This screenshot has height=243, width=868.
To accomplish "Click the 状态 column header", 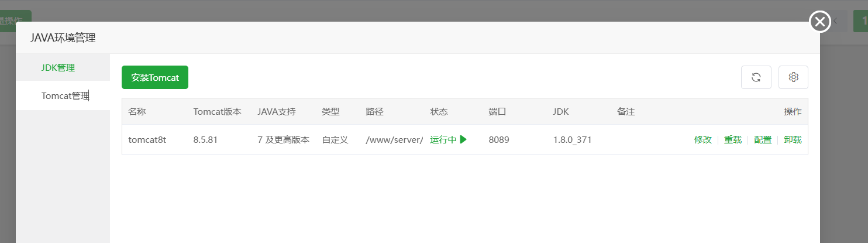I will pos(439,111).
